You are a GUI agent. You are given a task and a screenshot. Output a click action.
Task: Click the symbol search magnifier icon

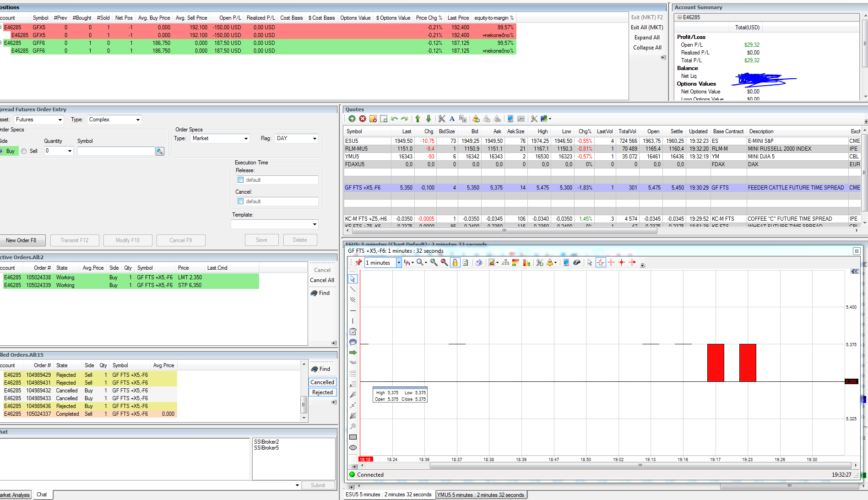point(160,151)
